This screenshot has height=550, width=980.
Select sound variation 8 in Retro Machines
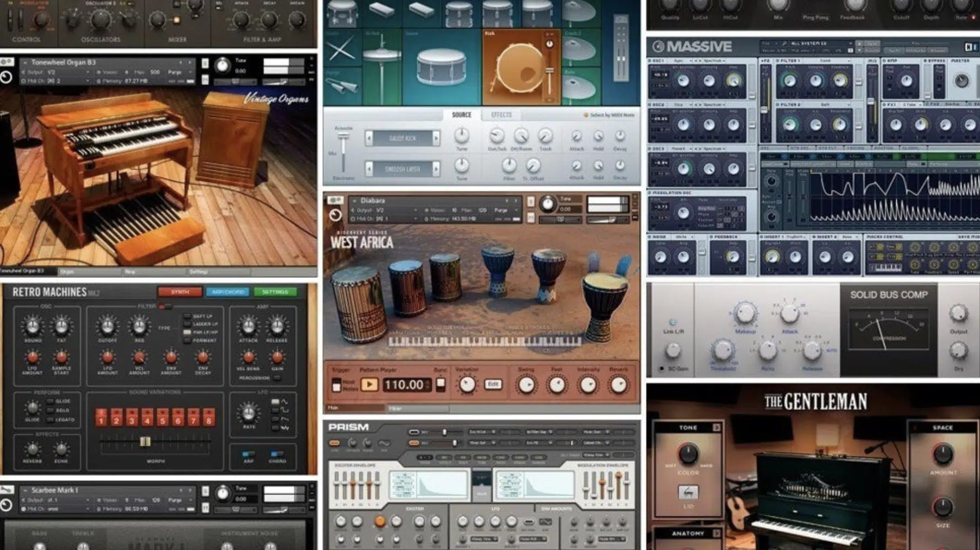pos(209,417)
